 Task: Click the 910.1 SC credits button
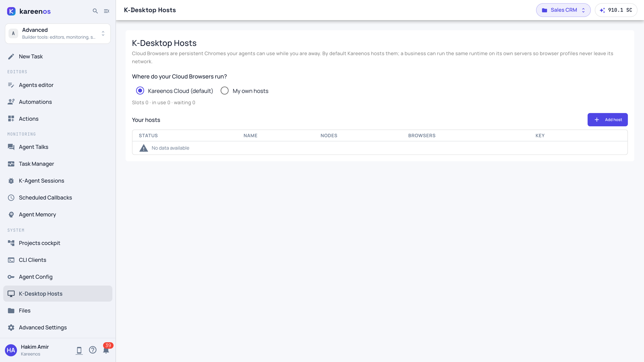pyautogui.click(x=616, y=10)
